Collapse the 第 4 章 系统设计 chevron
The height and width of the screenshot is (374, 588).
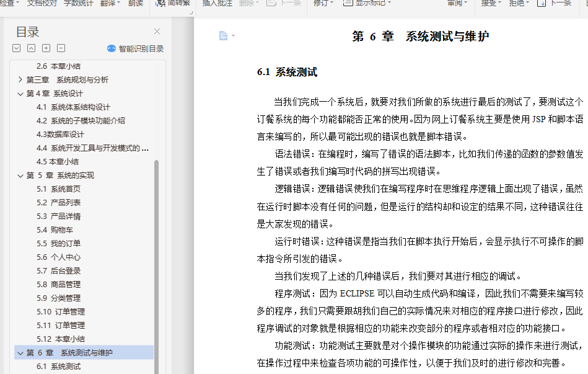(20, 94)
